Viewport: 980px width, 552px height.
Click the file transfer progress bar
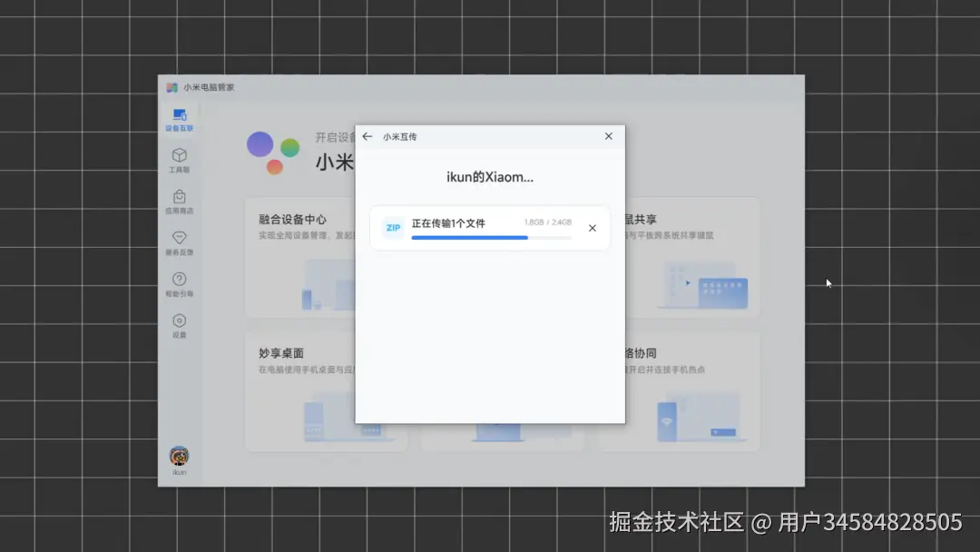491,238
